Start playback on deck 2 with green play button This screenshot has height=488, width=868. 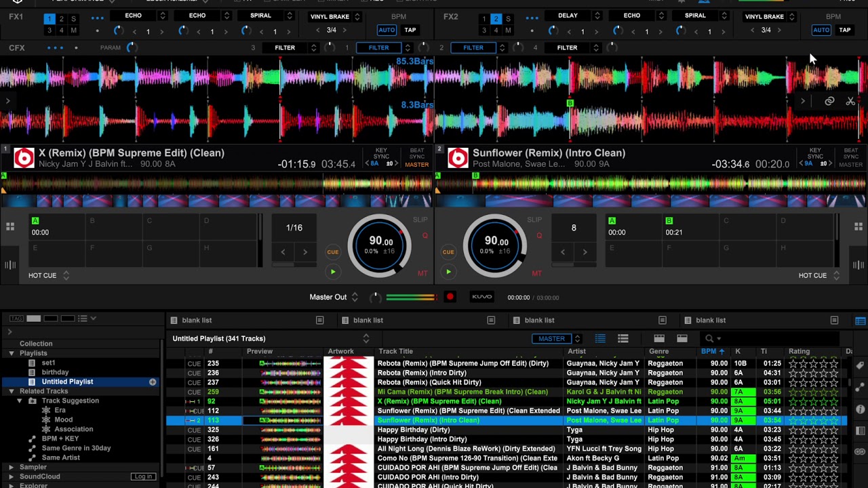448,272
